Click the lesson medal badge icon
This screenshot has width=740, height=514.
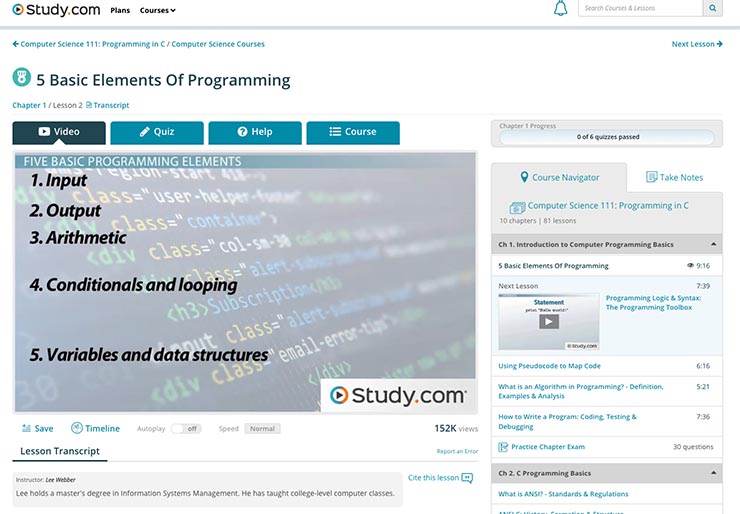pyautogui.click(x=21, y=77)
